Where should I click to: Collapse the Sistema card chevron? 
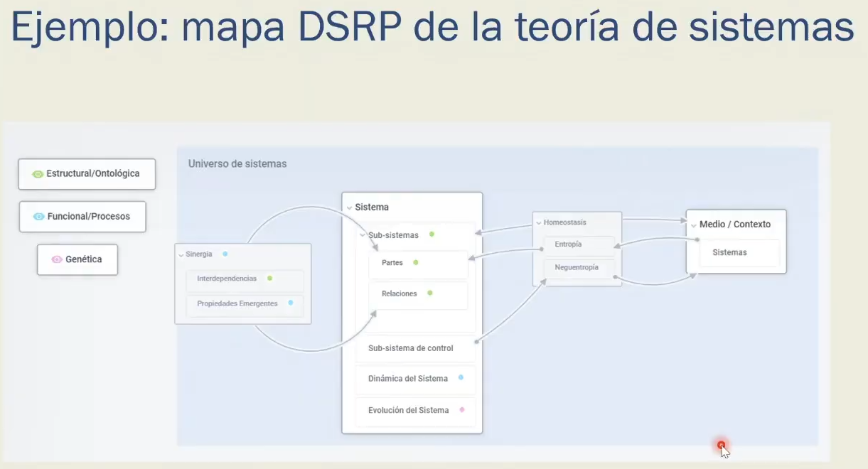349,207
